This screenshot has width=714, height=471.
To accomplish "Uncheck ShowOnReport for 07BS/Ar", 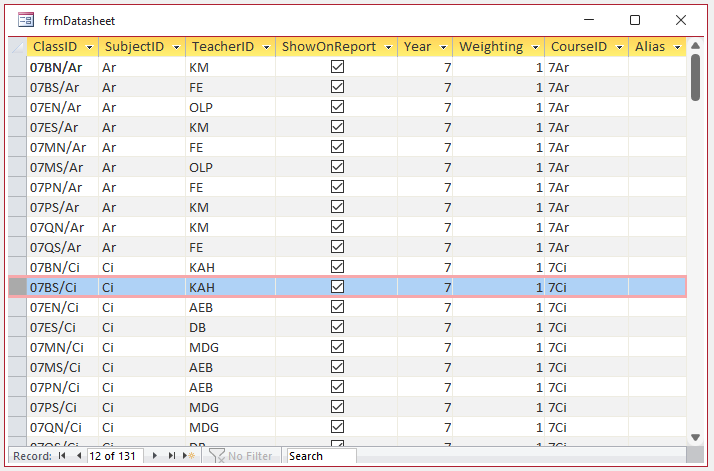I will pyautogui.click(x=337, y=87).
